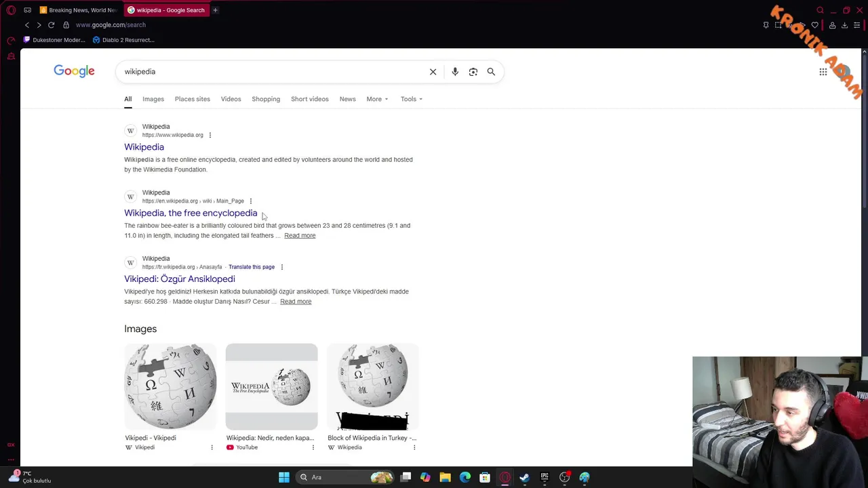This screenshot has width=868, height=488.
Task: Switch to Breaking News tab
Action: point(79,10)
